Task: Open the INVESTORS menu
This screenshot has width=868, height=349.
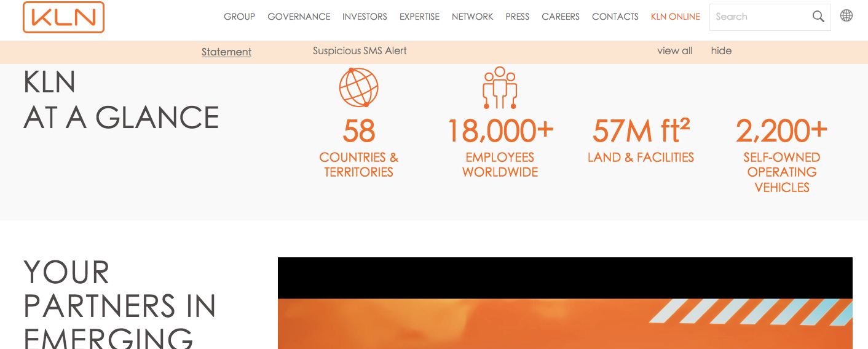Action: (x=365, y=17)
